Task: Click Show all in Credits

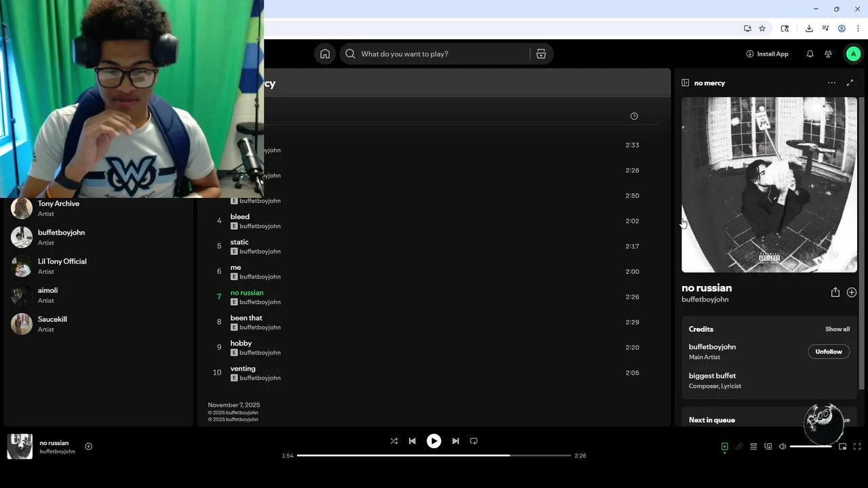Action: (x=837, y=329)
